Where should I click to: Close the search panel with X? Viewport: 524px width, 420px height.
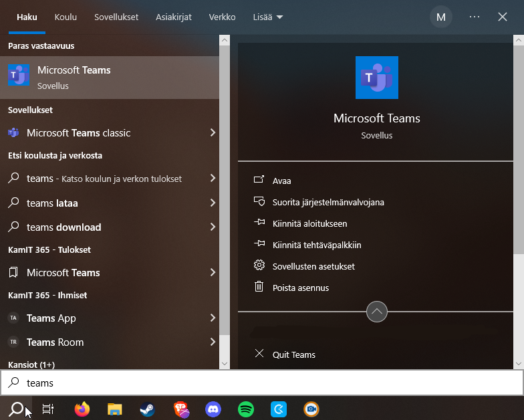(x=503, y=17)
